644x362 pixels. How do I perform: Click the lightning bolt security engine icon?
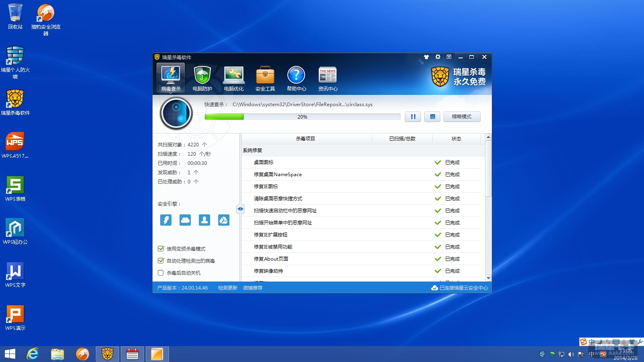click(166, 220)
